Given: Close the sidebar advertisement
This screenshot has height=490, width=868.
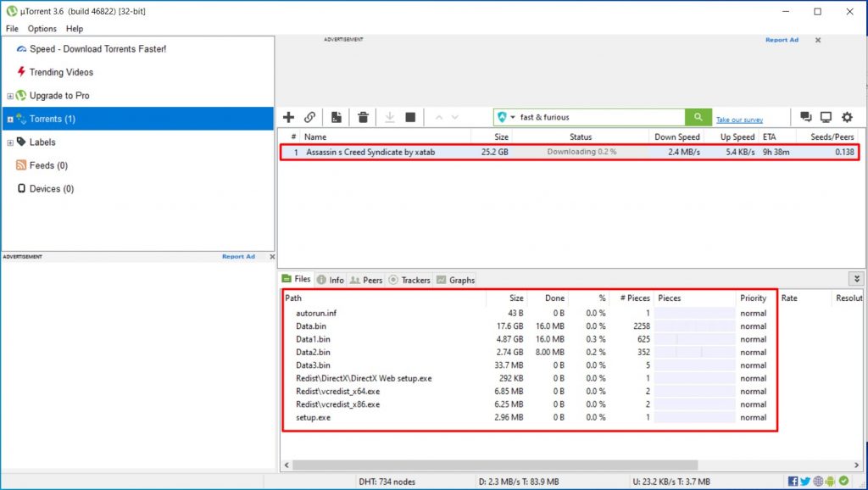Looking at the screenshot, I should (x=272, y=256).
